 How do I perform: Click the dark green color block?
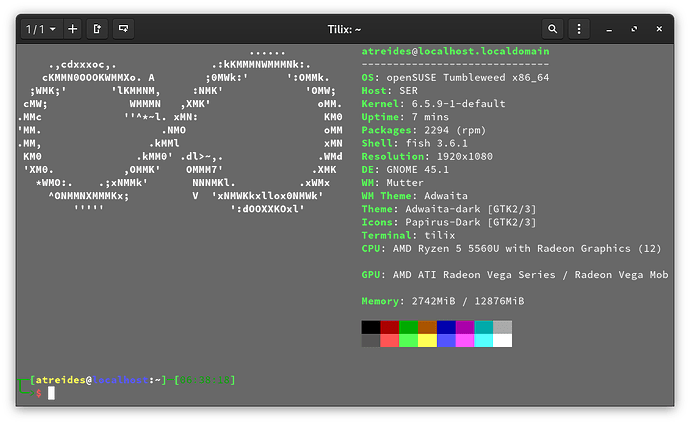pyautogui.click(x=408, y=327)
